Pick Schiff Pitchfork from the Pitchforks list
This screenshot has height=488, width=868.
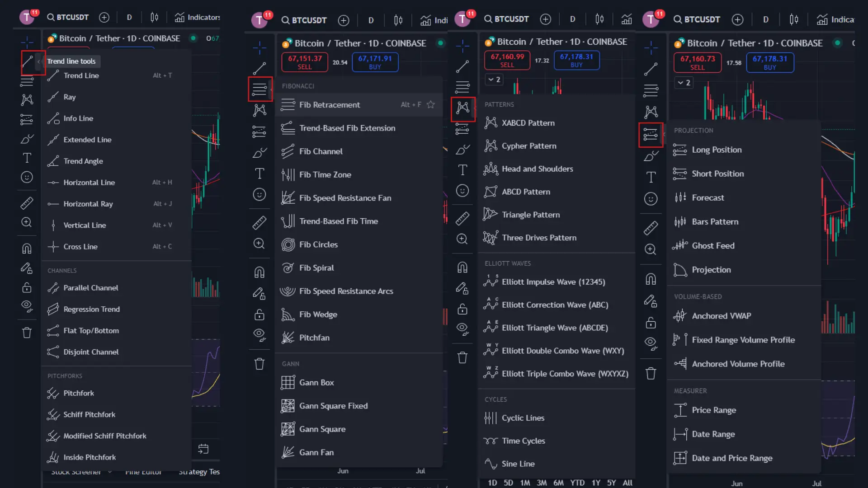coord(117,414)
